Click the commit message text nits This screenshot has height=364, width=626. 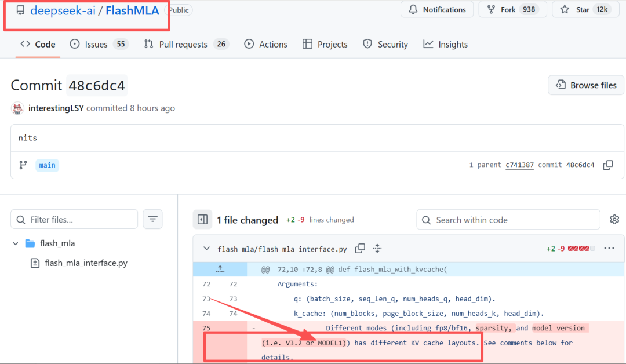pos(28,138)
